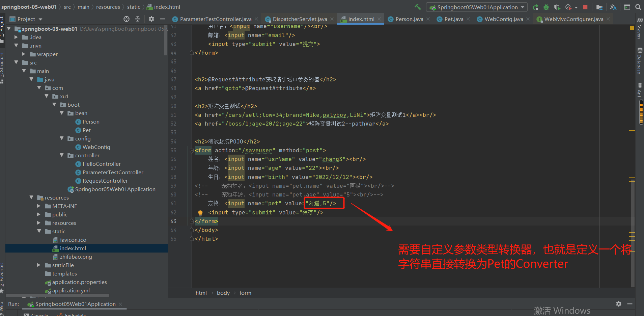Image resolution: width=644 pixels, height=316 pixels.
Task: Click line number 63 in gutter
Action: [x=173, y=221]
